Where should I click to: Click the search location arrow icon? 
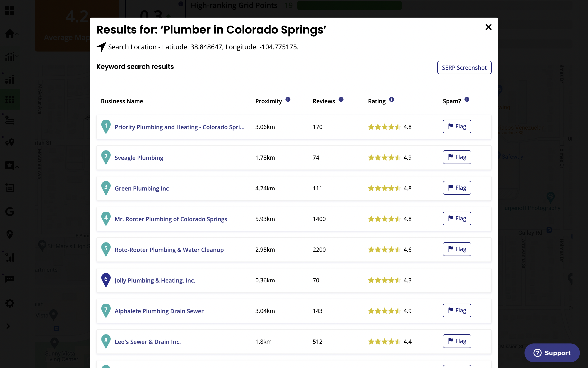(x=101, y=47)
